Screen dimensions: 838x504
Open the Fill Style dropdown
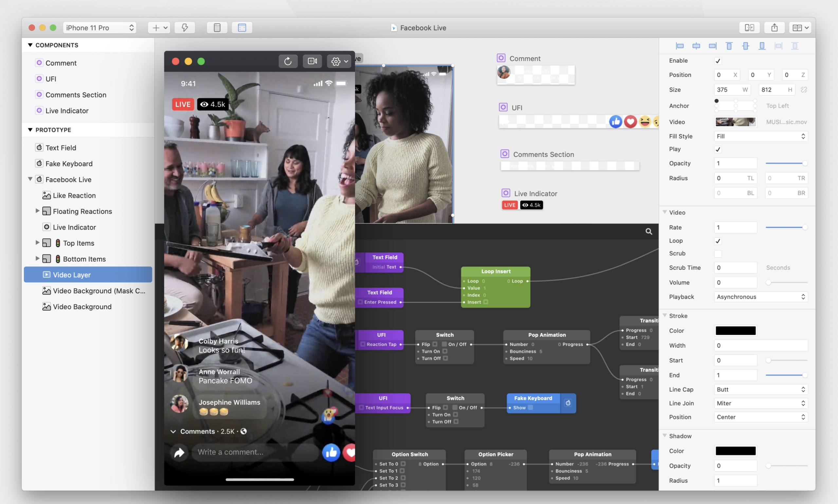pos(761,136)
